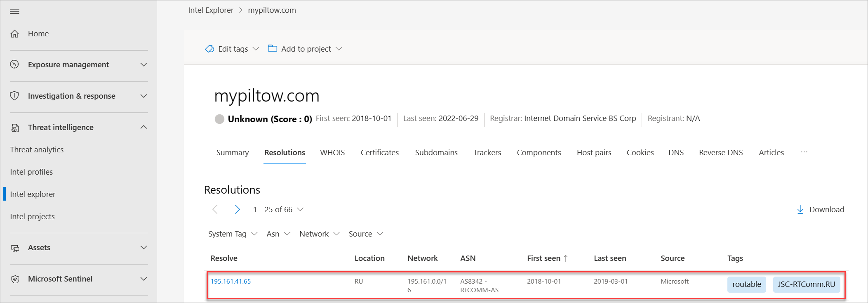Click the Investigation & response shield icon
This screenshot has height=303, width=868.
click(15, 96)
